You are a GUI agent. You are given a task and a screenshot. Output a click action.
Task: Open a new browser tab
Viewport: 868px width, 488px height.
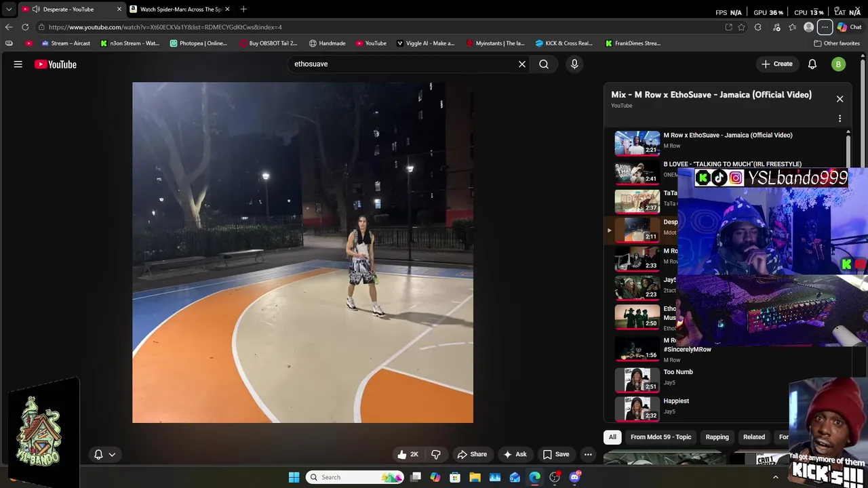point(243,9)
